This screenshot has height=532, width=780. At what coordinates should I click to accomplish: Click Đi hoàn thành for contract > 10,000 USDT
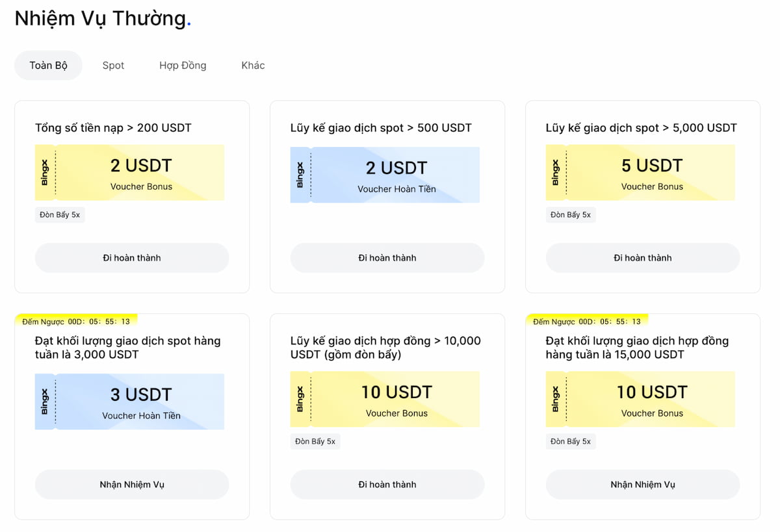(387, 485)
